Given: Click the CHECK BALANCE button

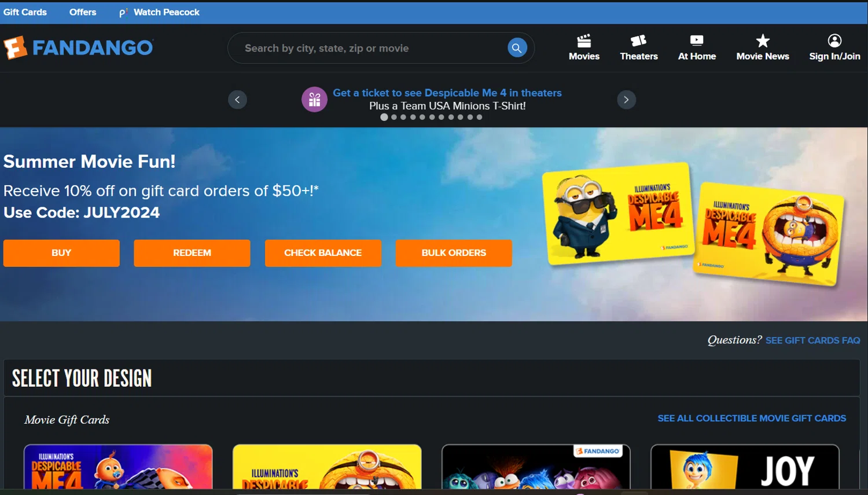Looking at the screenshot, I should click(x=323, y=253).
